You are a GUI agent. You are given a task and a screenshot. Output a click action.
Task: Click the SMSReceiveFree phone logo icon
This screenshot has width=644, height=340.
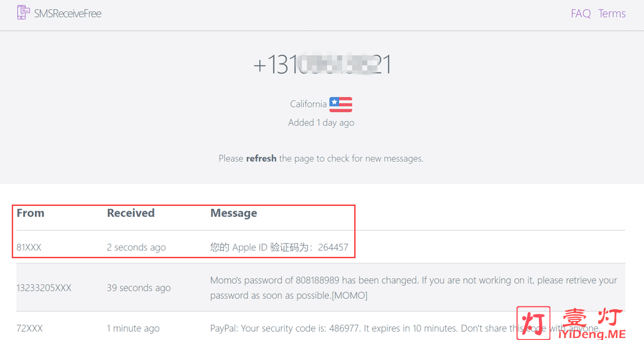(x=22, y=13)
